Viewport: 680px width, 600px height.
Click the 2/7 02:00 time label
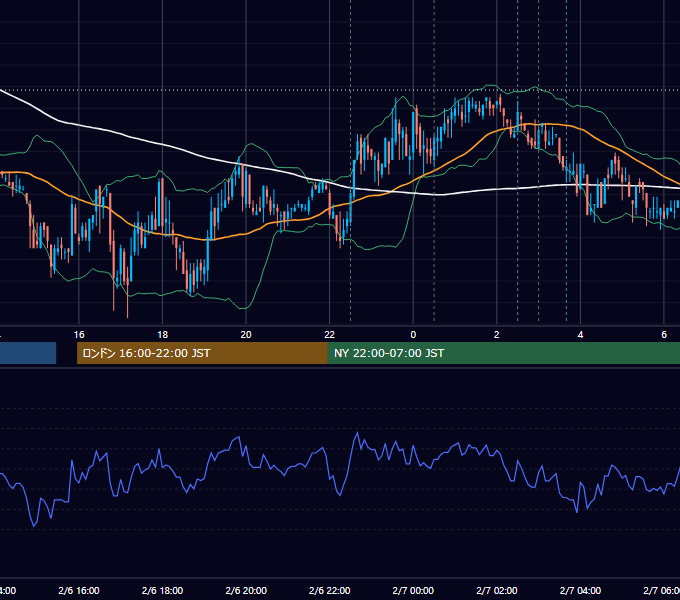click(497, 590)
